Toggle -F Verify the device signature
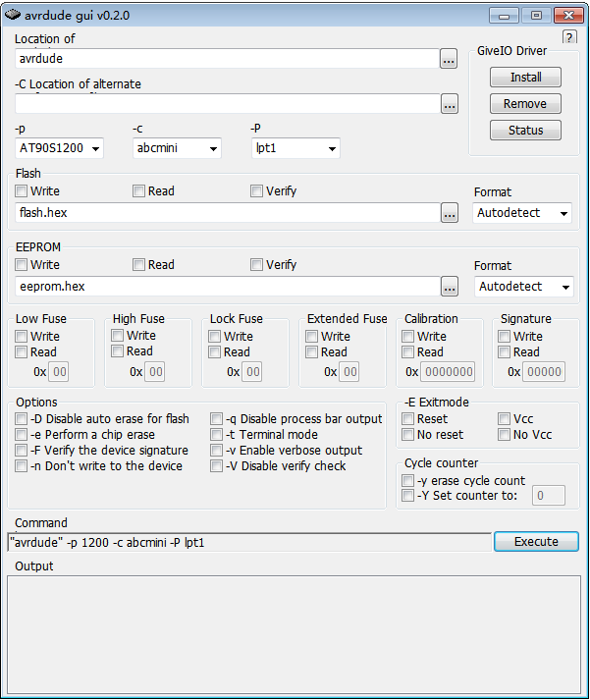This screenshot has height=700, width=590. click(x=21, y=450)
